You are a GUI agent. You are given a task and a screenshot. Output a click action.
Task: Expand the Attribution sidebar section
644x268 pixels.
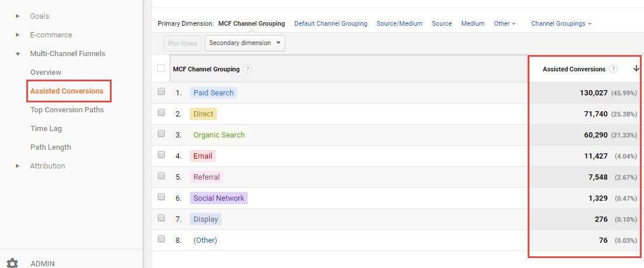(18, 166)
